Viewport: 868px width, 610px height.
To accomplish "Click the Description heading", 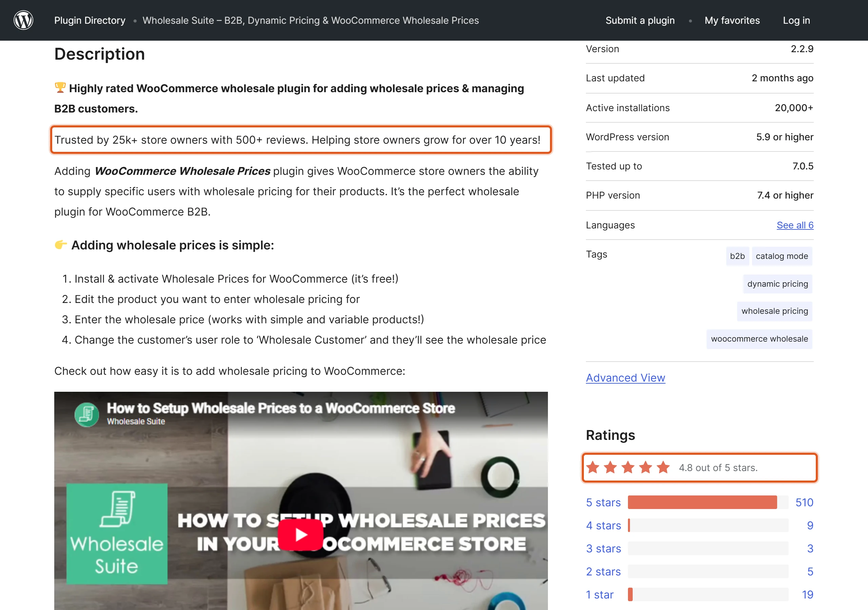I will pos(99,54).
